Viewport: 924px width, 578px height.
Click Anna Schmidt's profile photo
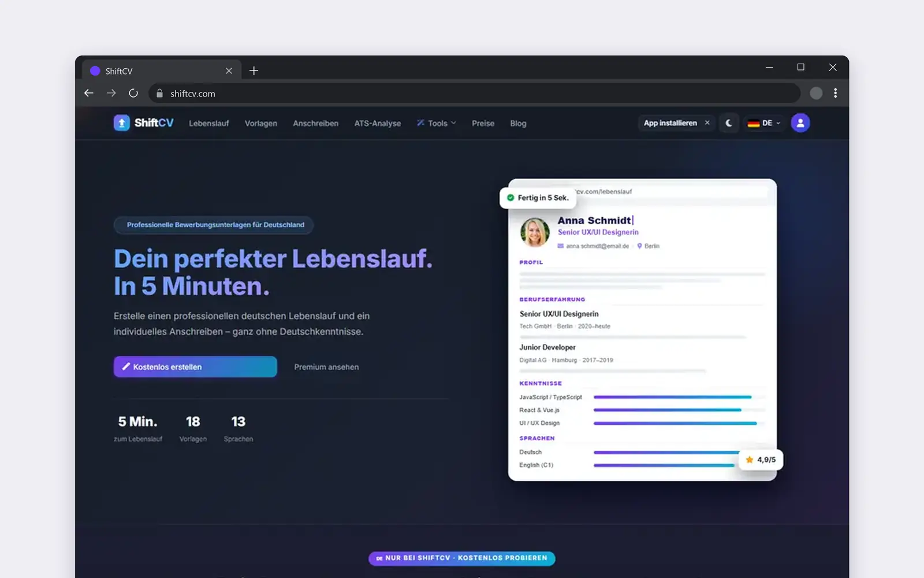(x=535, y=232)
